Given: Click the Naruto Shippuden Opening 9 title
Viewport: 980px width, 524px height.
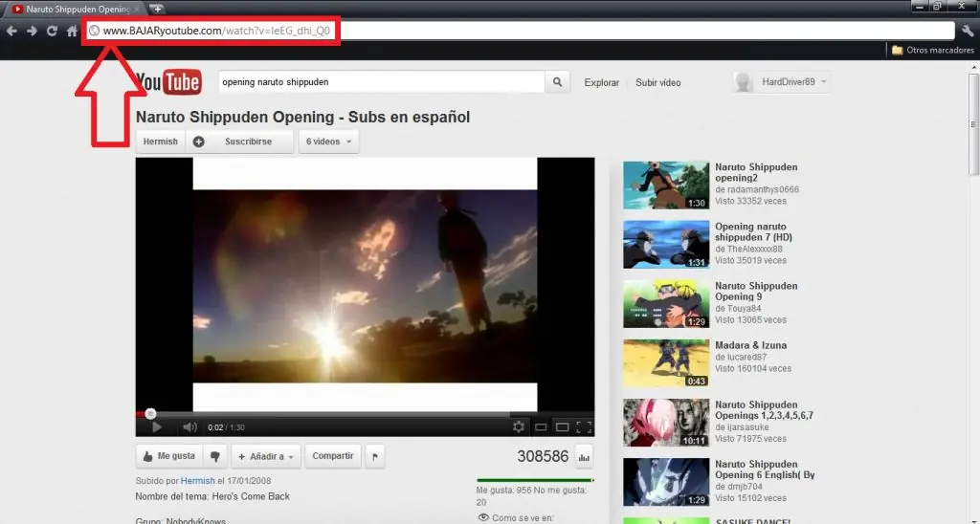Looking at the screenshot, I should (756, 291).
